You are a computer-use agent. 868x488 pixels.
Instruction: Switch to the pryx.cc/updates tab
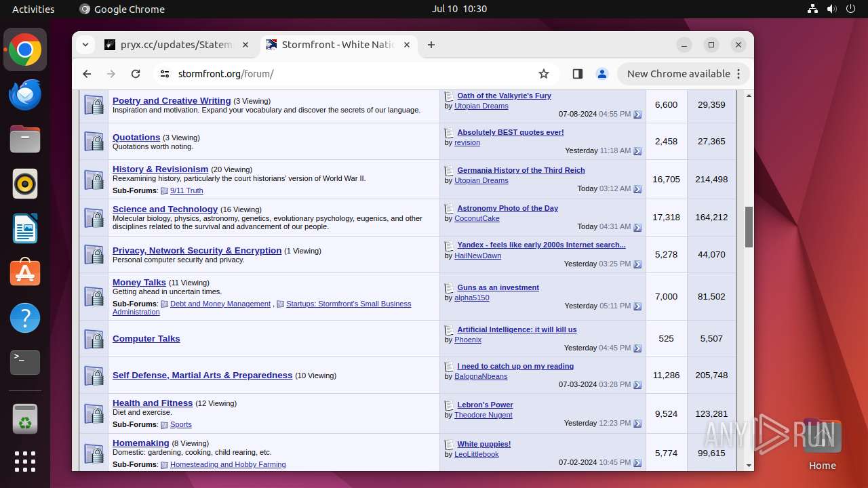pos(177,45)
